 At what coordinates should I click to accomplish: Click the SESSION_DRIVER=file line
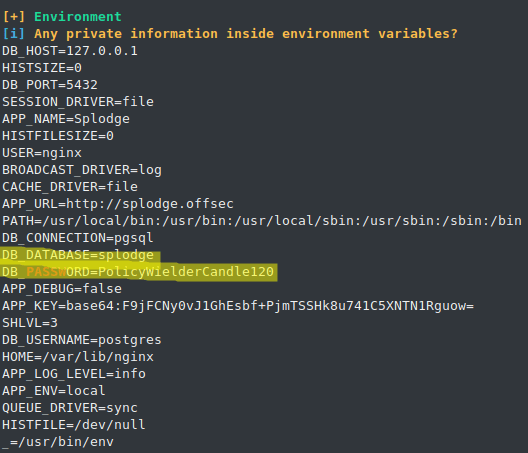point(78,102)
